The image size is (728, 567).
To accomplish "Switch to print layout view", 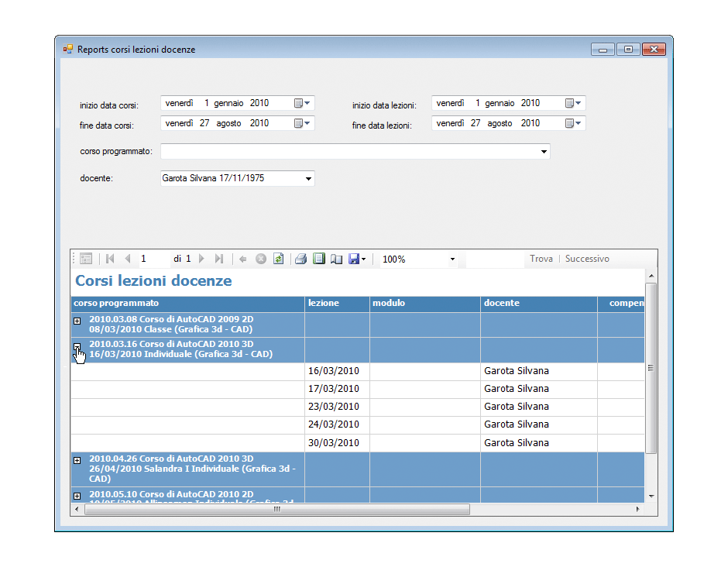I will (319, 259).
